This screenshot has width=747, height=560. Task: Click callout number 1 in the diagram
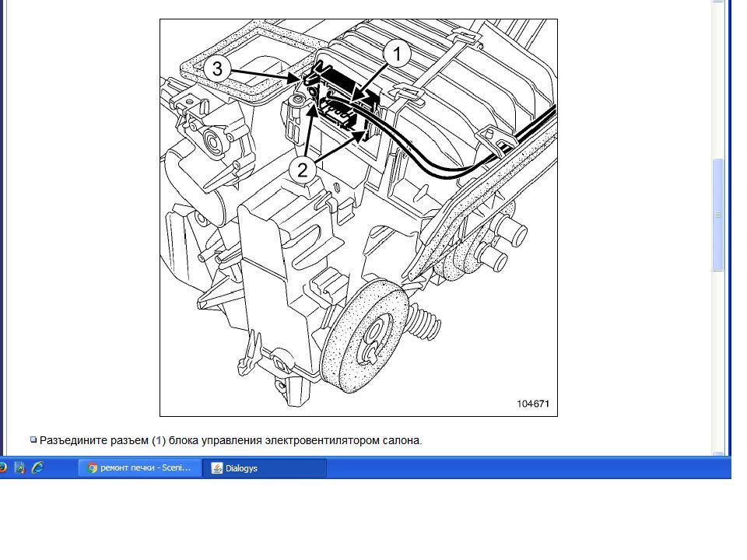398,54
